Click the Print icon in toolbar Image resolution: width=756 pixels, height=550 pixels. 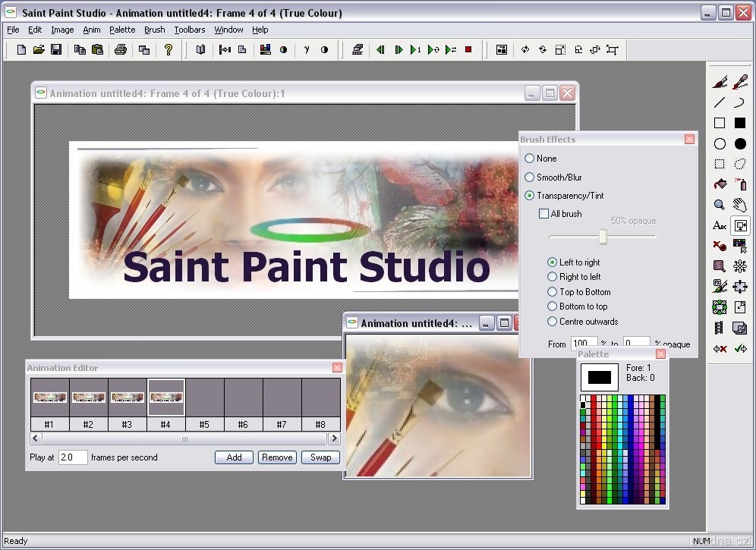(120, 50)
